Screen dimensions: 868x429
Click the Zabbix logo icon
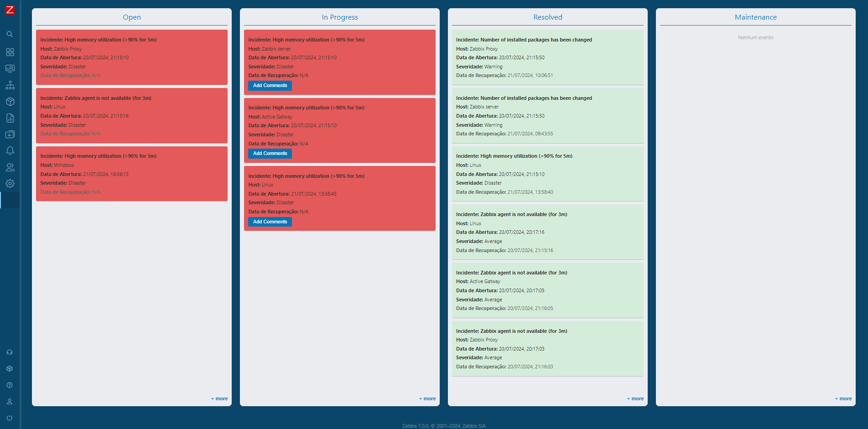(x=10, y=10)
